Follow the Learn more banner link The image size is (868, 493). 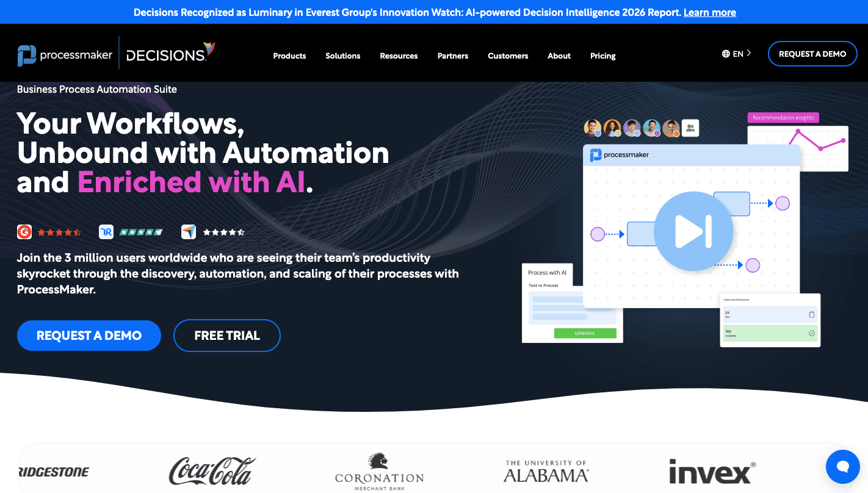tap(709, 12)
